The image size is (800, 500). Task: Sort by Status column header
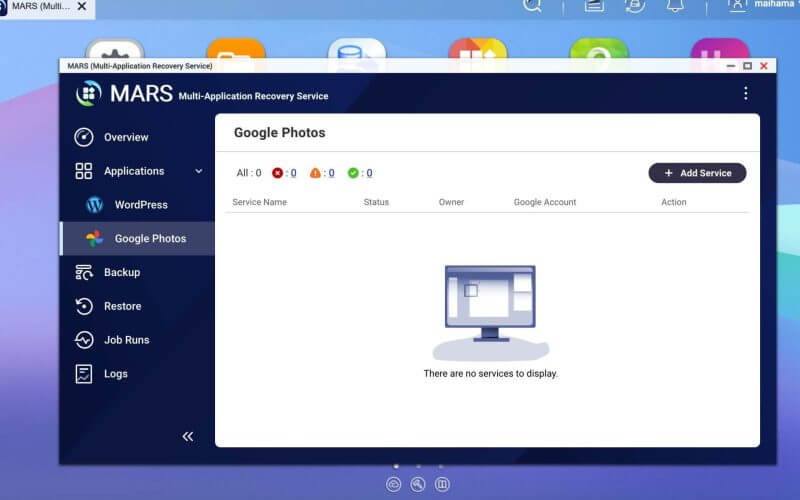(x=376, y=202)
